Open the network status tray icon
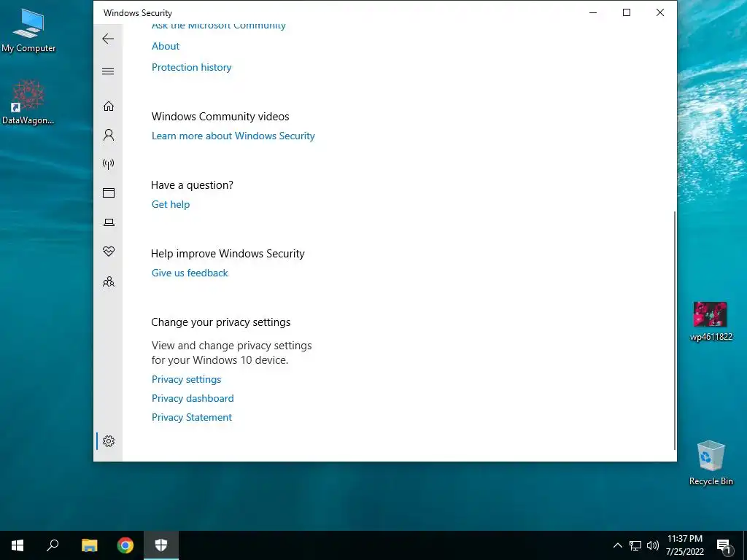 pos(635,545)
